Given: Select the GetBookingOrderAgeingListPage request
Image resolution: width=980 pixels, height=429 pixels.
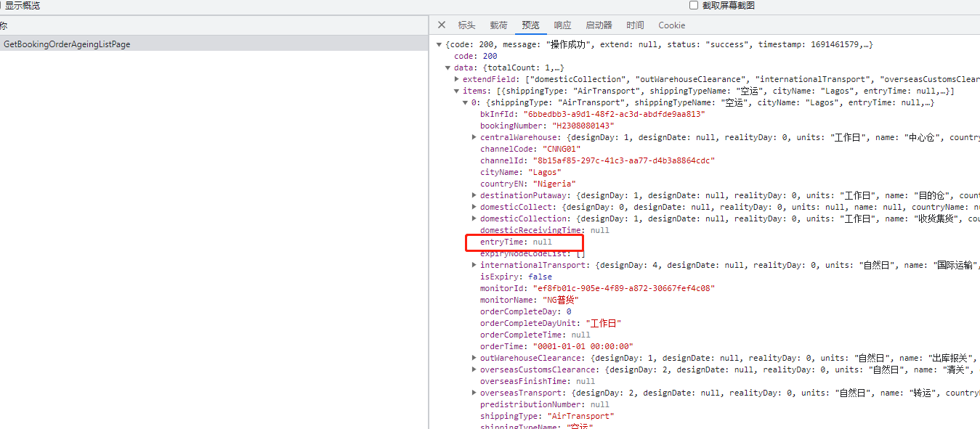Looking at the screenshot, I should (67, 44).
